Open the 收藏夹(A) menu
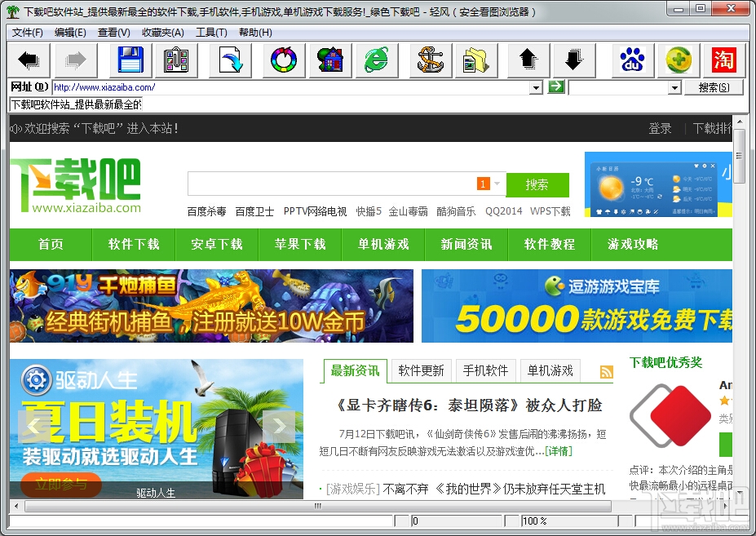Screen dimensions: 756x536 click(x=163, y=33)
